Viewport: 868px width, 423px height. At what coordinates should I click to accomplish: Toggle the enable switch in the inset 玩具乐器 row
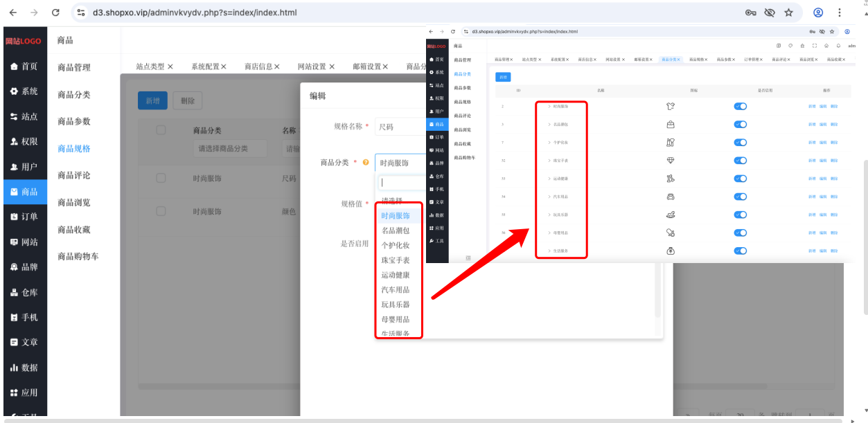740,215
